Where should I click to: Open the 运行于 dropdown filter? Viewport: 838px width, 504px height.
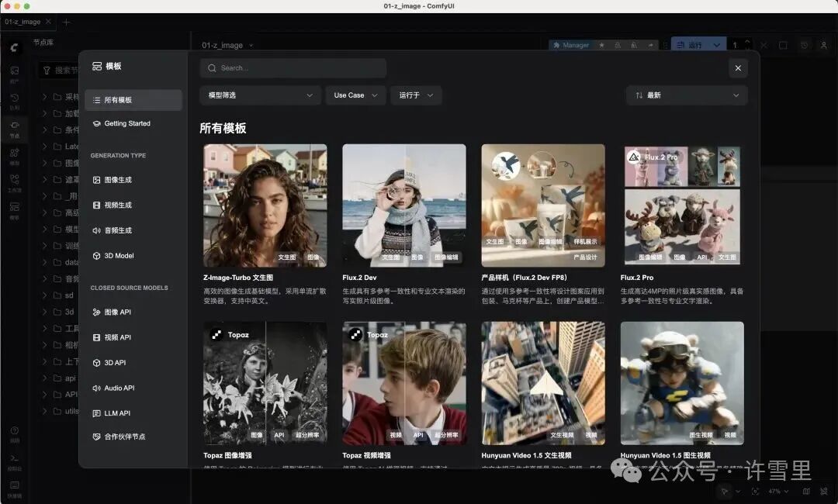pos(416,95)
